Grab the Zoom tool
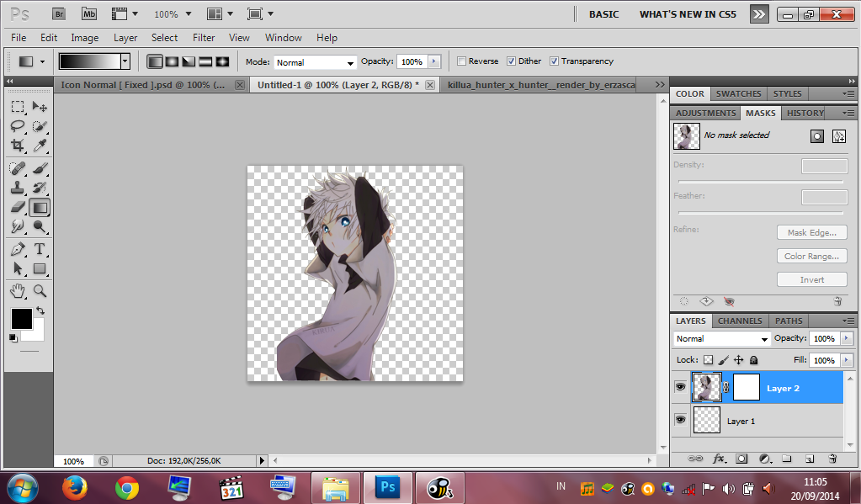The height and width of the screenshot is (504, 861). point(40,291)
